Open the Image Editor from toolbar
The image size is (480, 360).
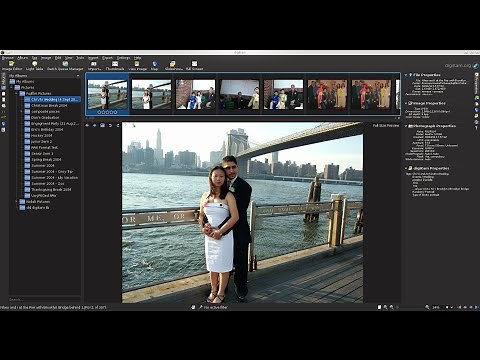coord(12,66)
